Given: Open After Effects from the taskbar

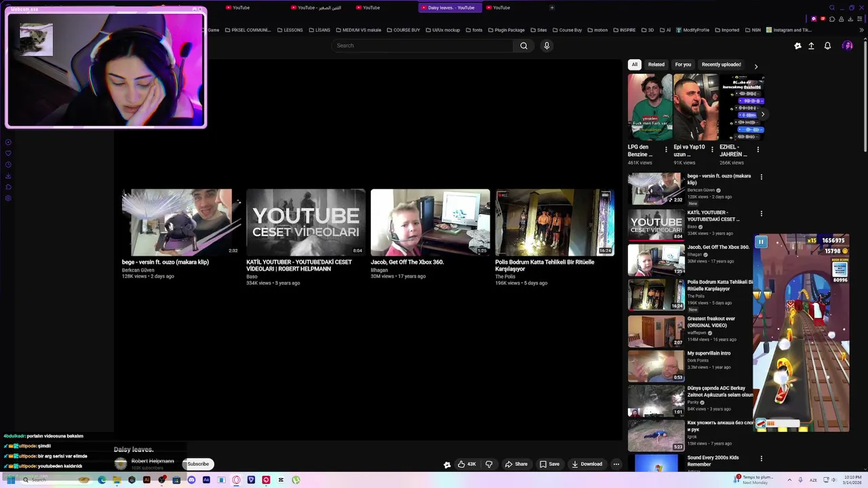Looking at the screenshot, I should pos(206,480).
